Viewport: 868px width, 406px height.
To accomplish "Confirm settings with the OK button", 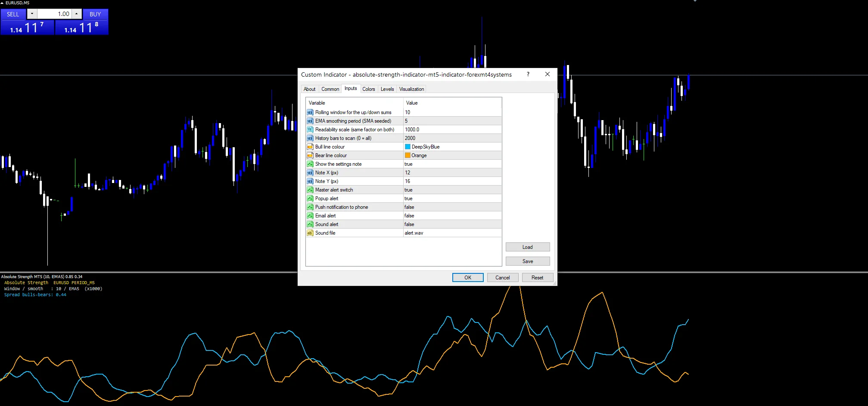I will [468, 278].
